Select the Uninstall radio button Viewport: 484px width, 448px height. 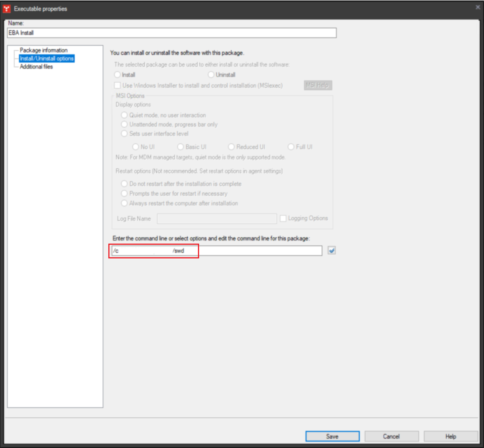[x=211, y=75]
